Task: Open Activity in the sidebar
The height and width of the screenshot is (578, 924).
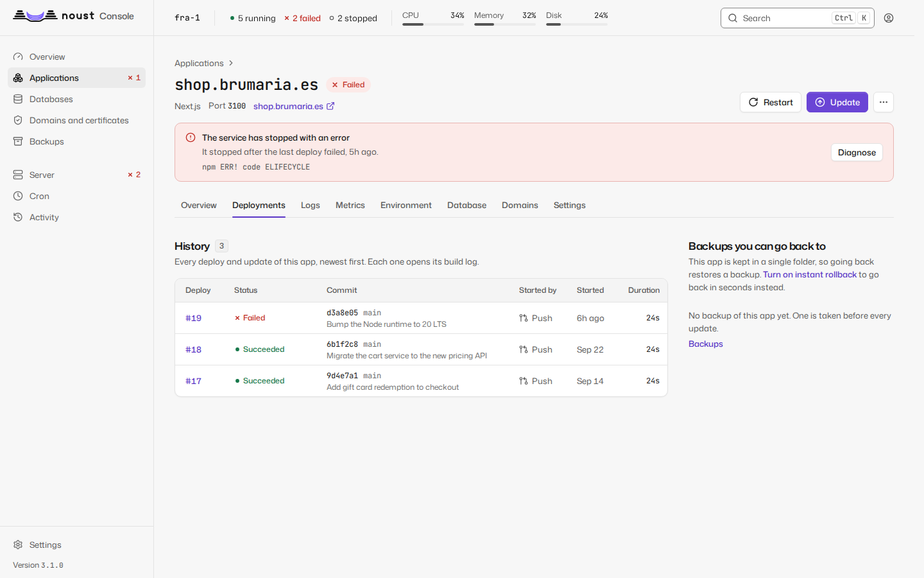Action: tap(76, 217)
